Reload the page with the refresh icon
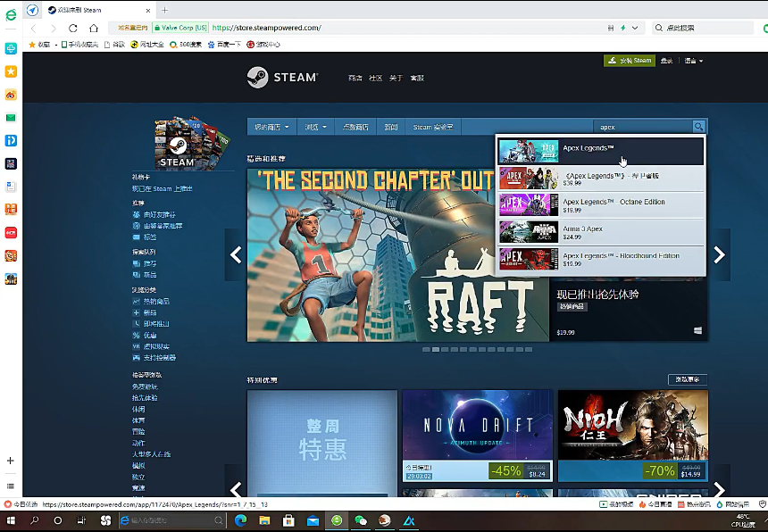768x532 pixels. (x=73, y=28)
